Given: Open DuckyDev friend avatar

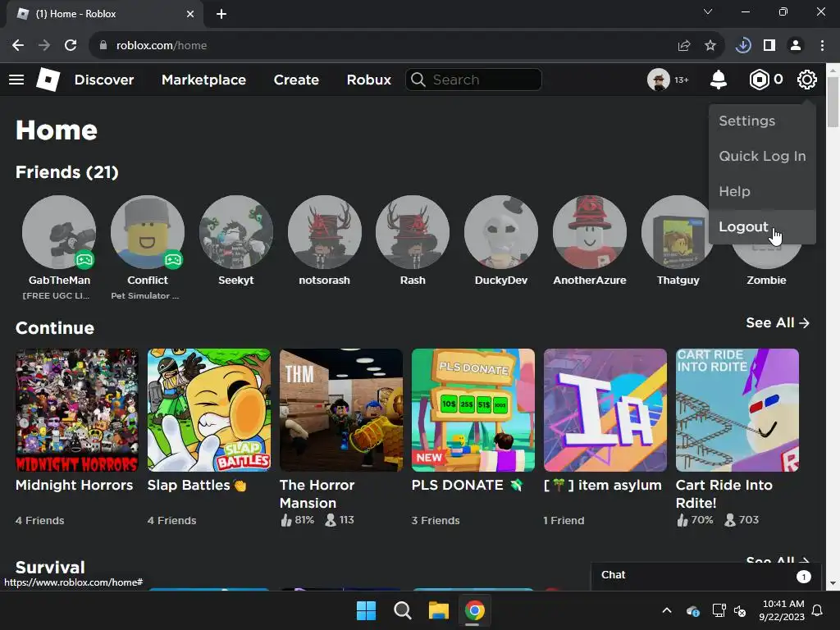Looking at the screenshot, I should [x=501, y=232].
